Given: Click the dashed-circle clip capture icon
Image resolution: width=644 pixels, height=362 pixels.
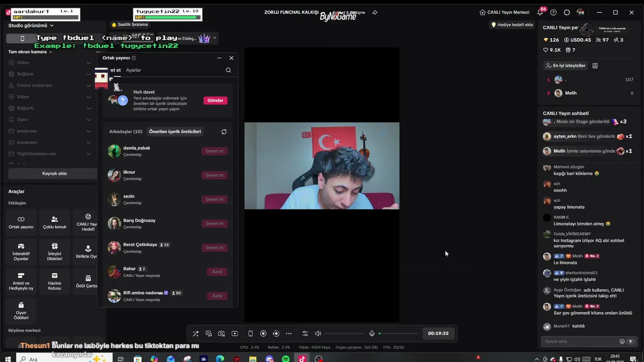Looking at the screenshot, I should pyautogui.click(x=276, y=333).
